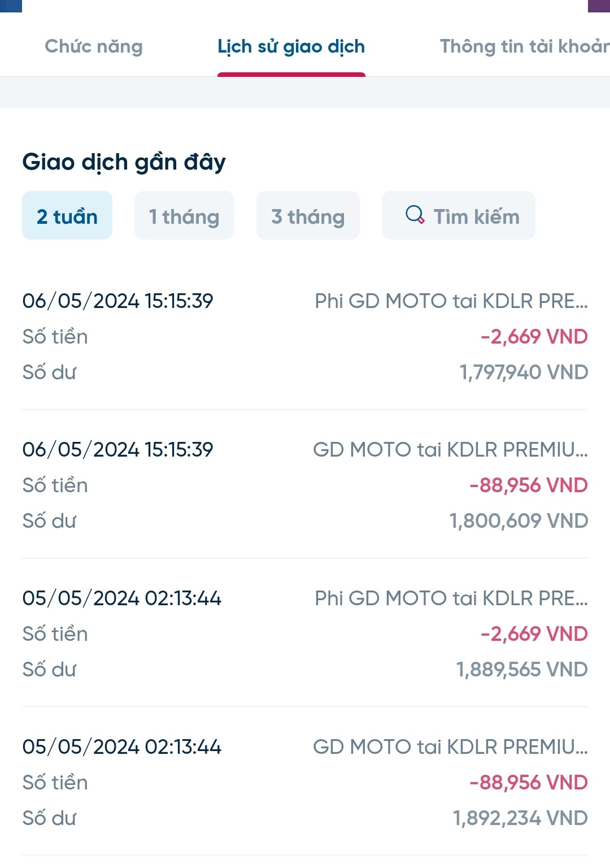610x868 pixels.
Task: Open the Chức năng tab
Action: 94,46
